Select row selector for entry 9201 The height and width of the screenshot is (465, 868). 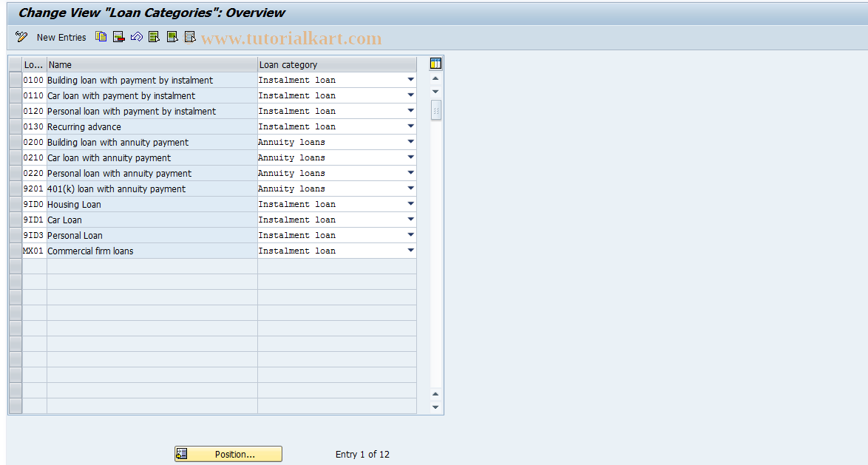pos(16,189)
